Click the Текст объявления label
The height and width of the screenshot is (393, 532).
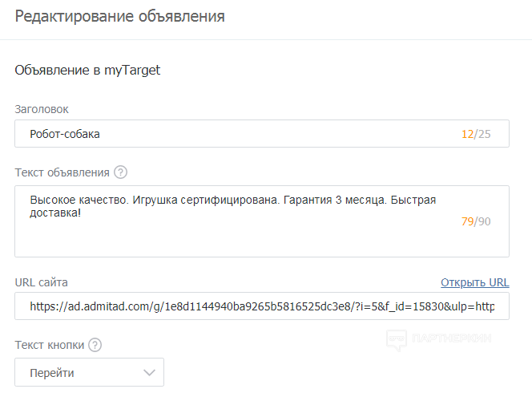click(62, 172)
